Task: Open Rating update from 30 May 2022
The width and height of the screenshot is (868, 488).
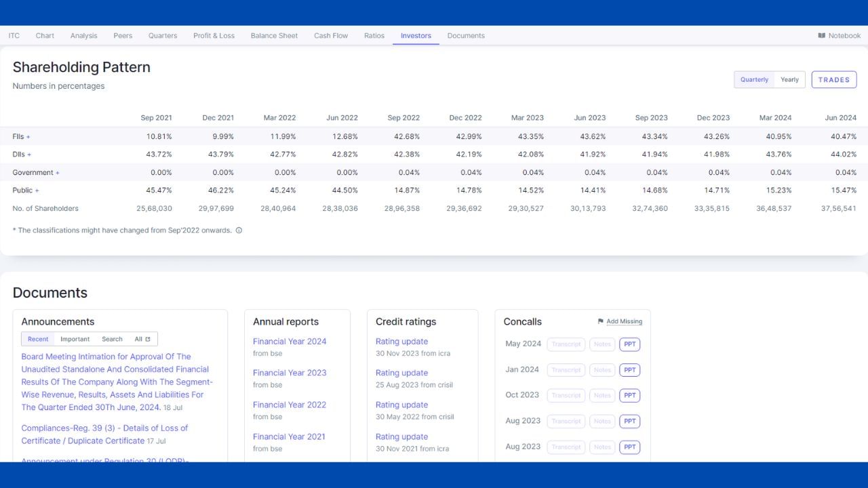Action: click(401, 405)
